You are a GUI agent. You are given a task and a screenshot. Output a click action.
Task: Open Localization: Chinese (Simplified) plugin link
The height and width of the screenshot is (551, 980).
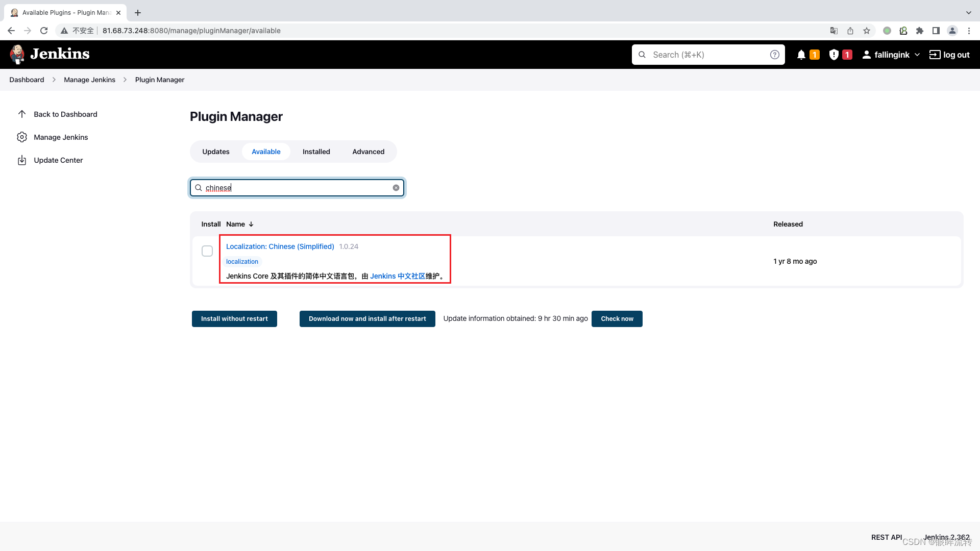(x=280, y=246)
